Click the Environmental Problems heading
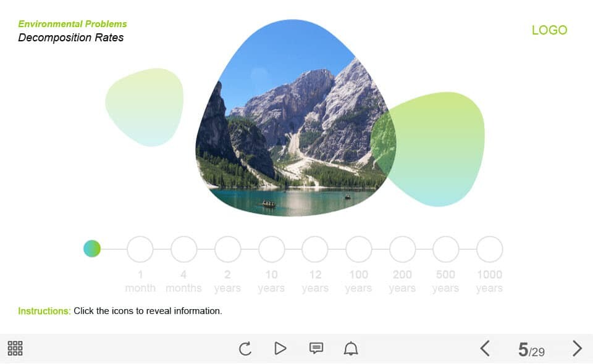 (73, 24)
